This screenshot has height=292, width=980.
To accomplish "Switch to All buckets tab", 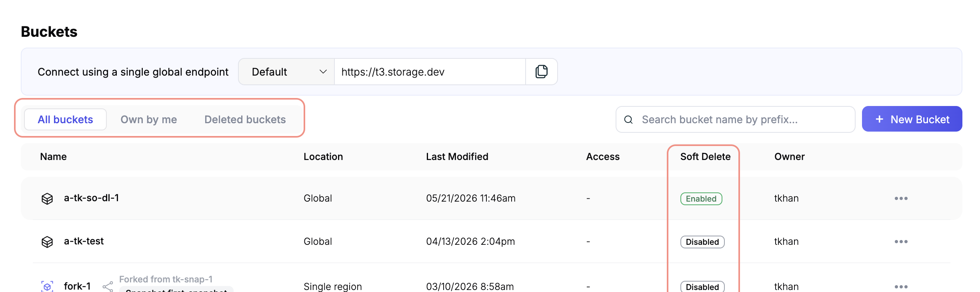I will pyautogui.click(x=65, y=119).
